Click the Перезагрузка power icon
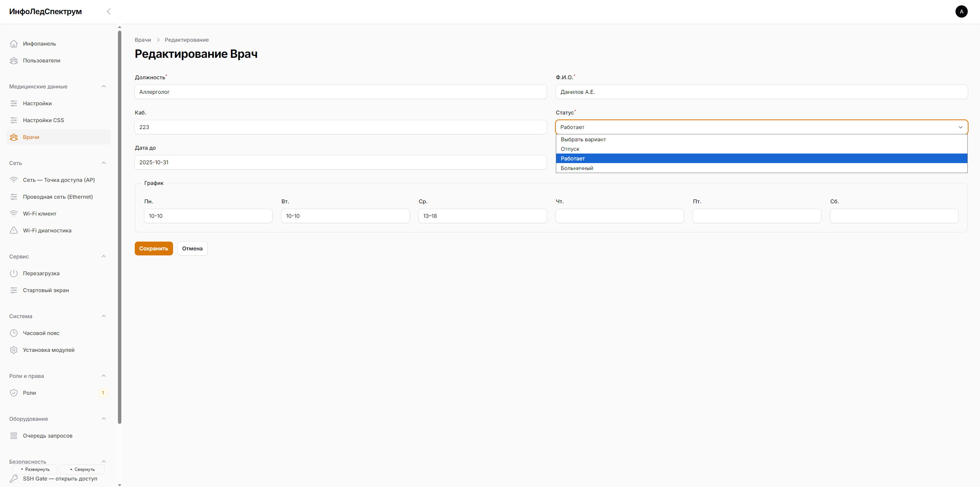This screenshot has width=980, height=487. tap(14, 273)
